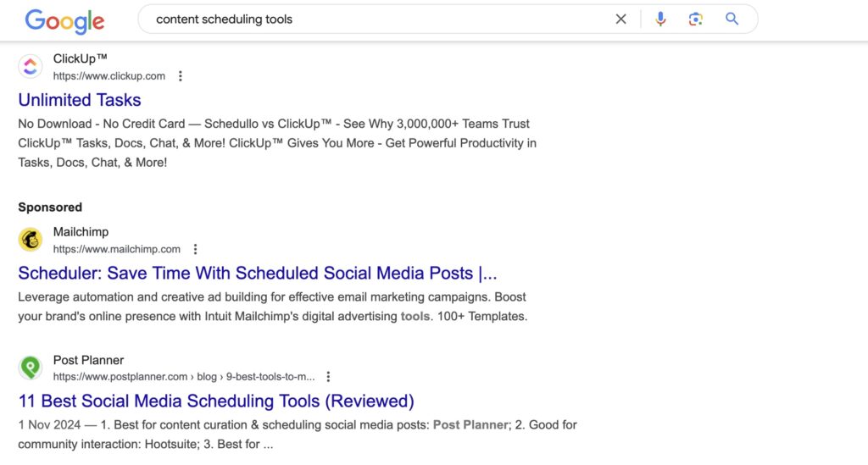Click the Mailchimp favicon logo
The height and width of the screenshot is (465, 868).
point(31,240)
